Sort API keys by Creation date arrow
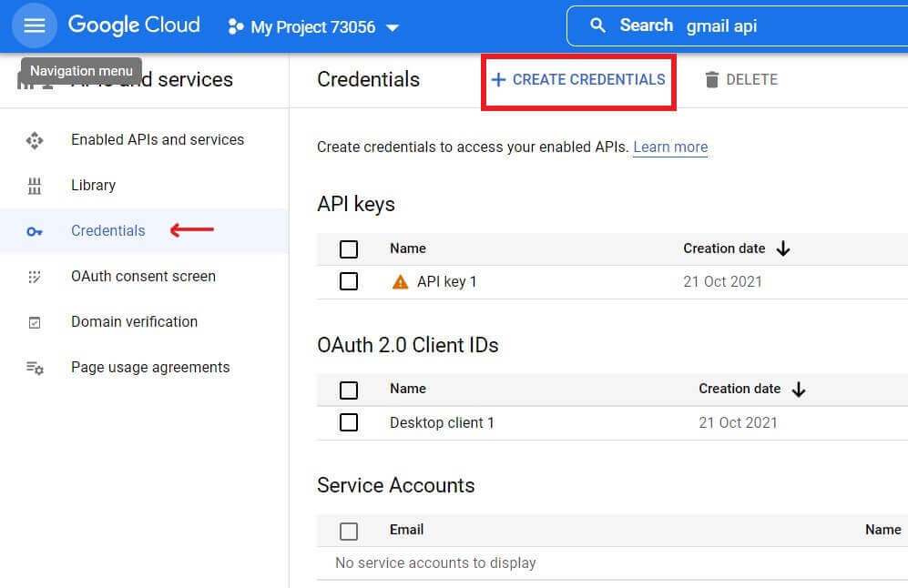The image size is (908, 588). click(x=783, y=248)
